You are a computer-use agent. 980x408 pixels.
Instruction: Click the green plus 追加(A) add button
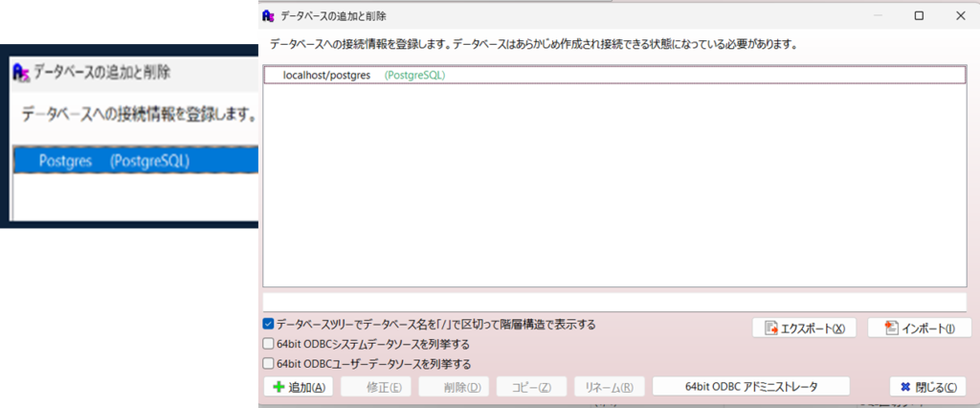click(x=298, y=387)
